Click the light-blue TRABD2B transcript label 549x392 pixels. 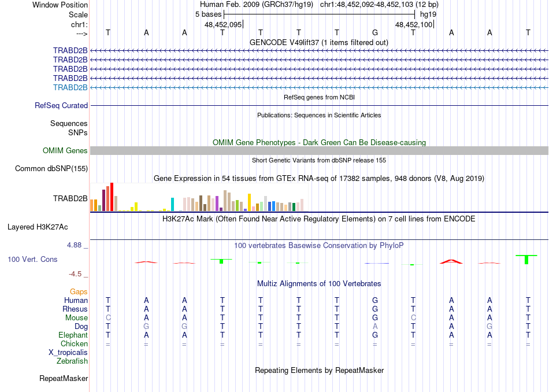pos(70,87)
